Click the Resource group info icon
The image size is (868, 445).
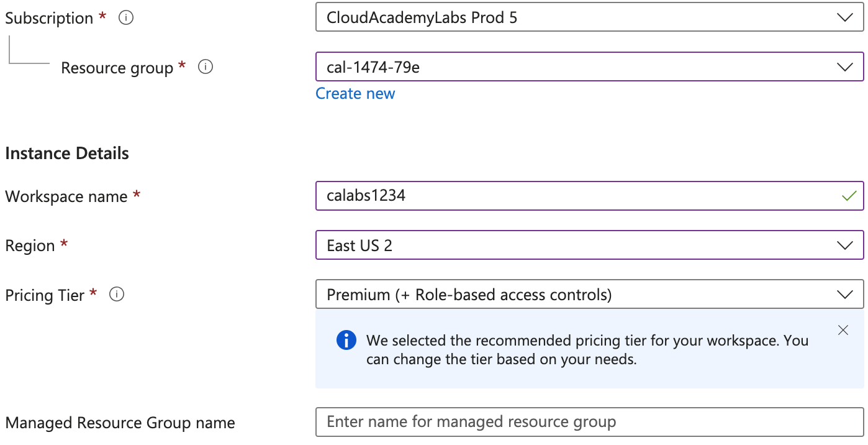tap(206, 67)
